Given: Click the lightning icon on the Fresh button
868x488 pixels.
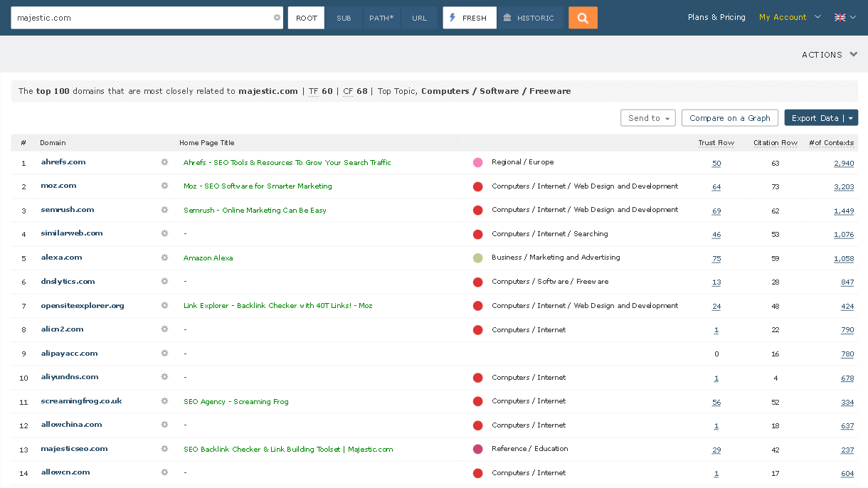Looking at the screenshot, I should (x=452, y=16).
